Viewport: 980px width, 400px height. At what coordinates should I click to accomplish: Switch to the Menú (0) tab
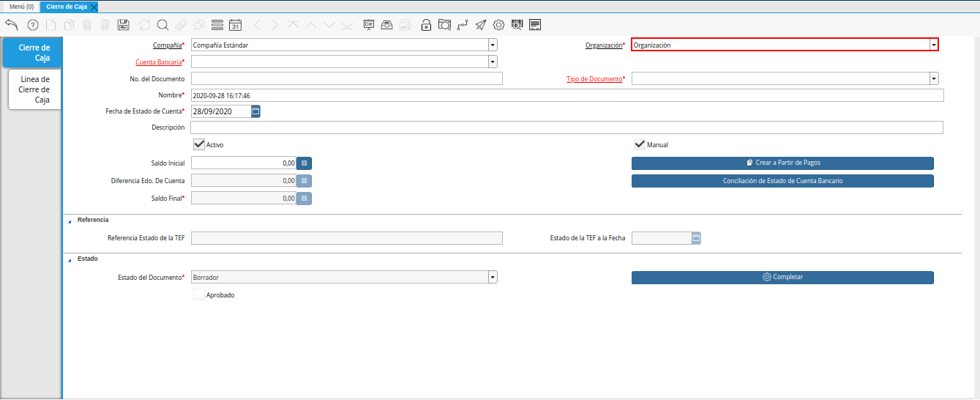tap(21, 7)
